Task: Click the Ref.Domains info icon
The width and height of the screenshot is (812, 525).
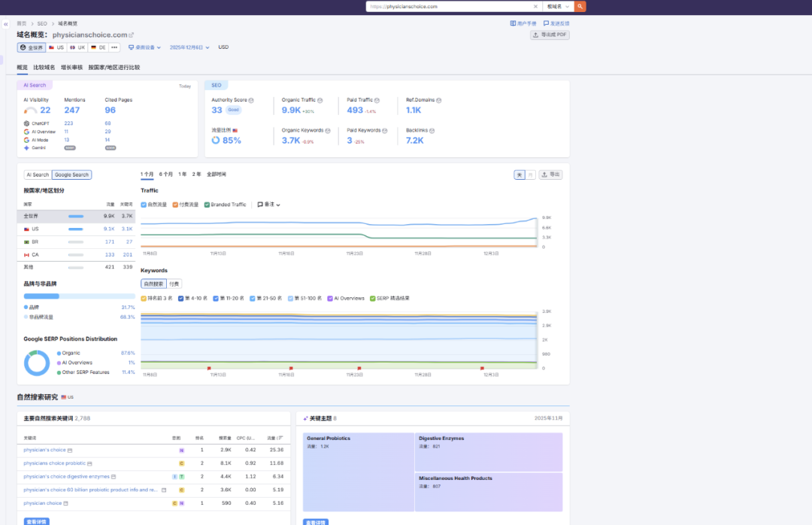Action: (x=438, y=101)
